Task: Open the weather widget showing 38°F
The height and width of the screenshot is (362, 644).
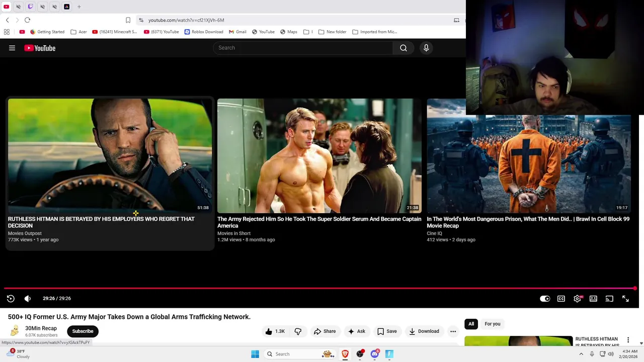Action: coord(19,354)
